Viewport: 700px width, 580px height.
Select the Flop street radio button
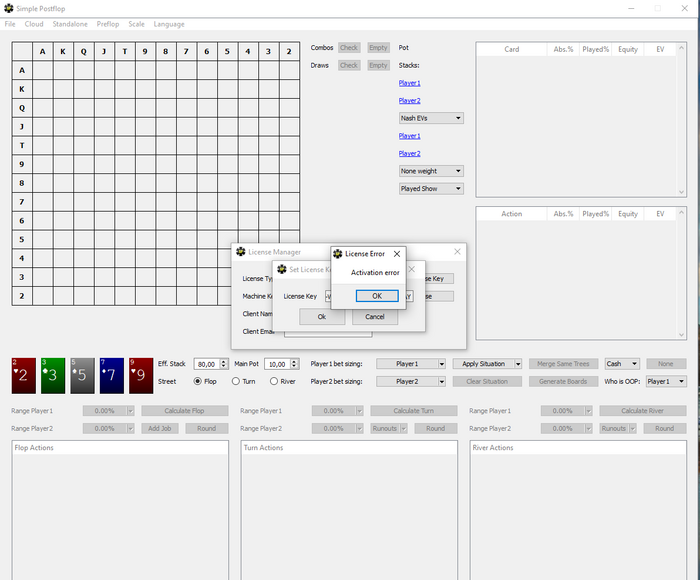pos(197,381)
